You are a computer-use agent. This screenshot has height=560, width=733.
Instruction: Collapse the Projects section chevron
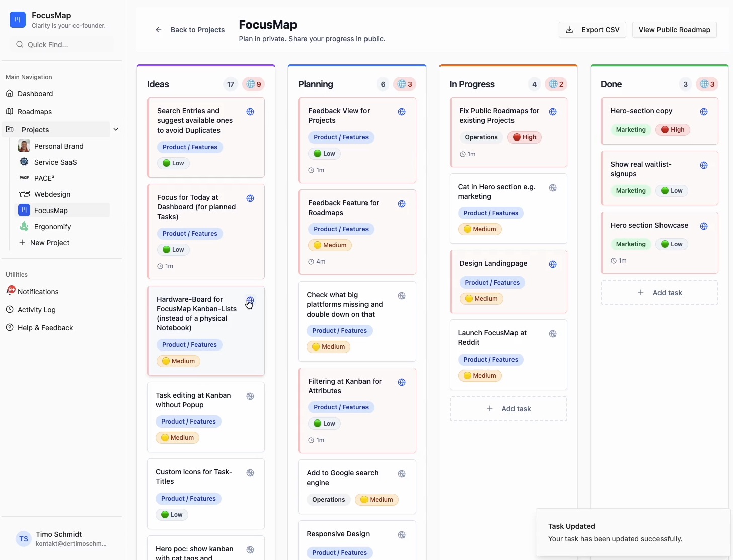point(116,129)
